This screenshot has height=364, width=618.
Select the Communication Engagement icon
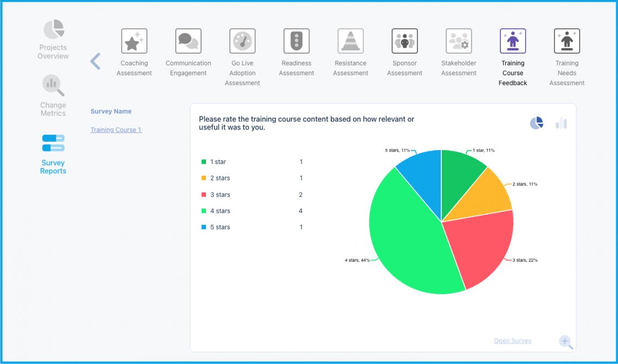pyautogui.click(x=188, y=41)
